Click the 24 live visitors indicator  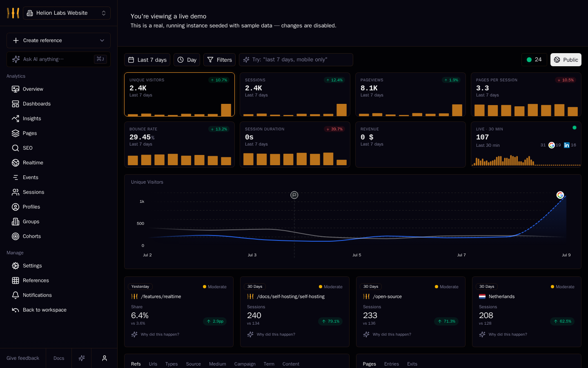click(534, 60)
